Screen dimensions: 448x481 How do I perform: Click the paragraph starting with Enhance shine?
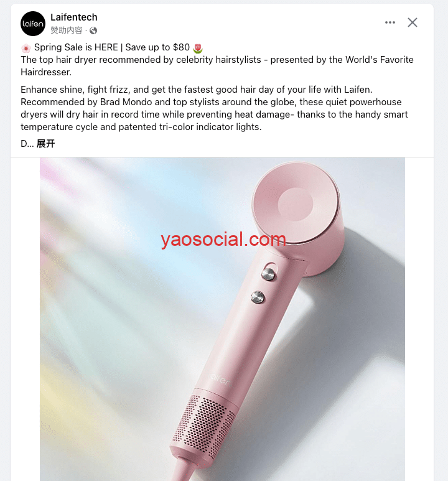(x=214, y=108)
